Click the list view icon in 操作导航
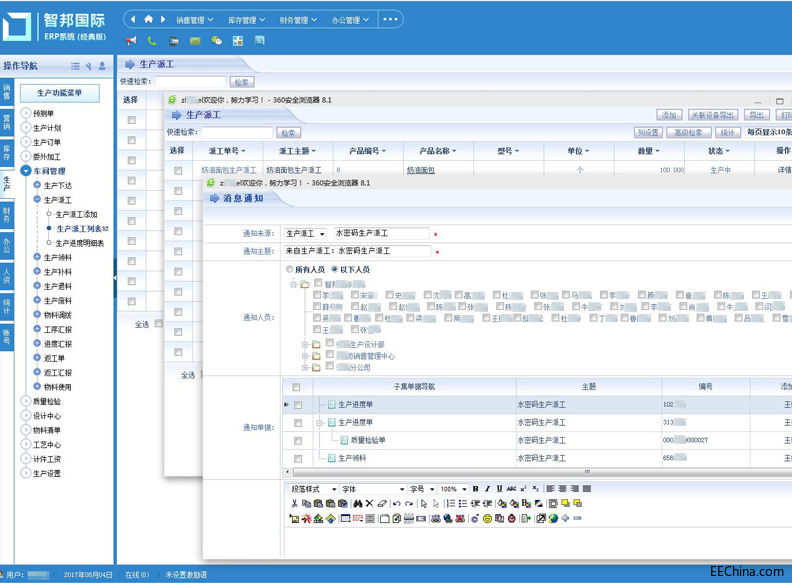 pyautogui.click(x=75, y=66)
